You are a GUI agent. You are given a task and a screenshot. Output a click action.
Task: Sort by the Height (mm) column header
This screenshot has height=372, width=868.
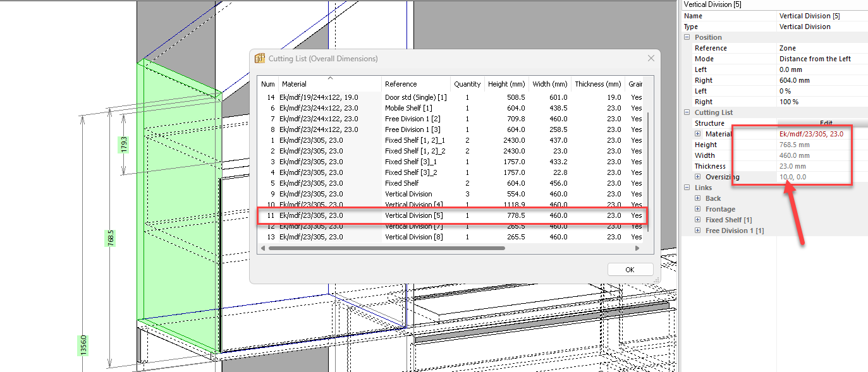click(x=506, y=84)
